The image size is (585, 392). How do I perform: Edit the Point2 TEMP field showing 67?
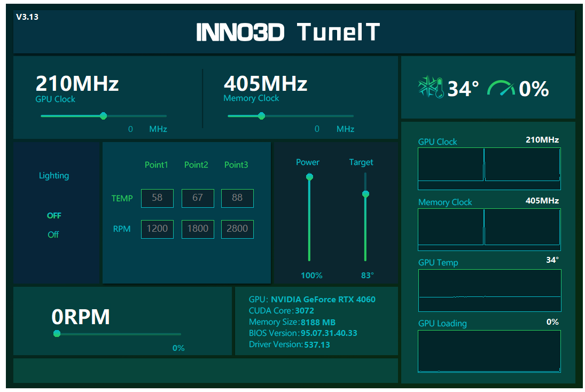(198, 198)
